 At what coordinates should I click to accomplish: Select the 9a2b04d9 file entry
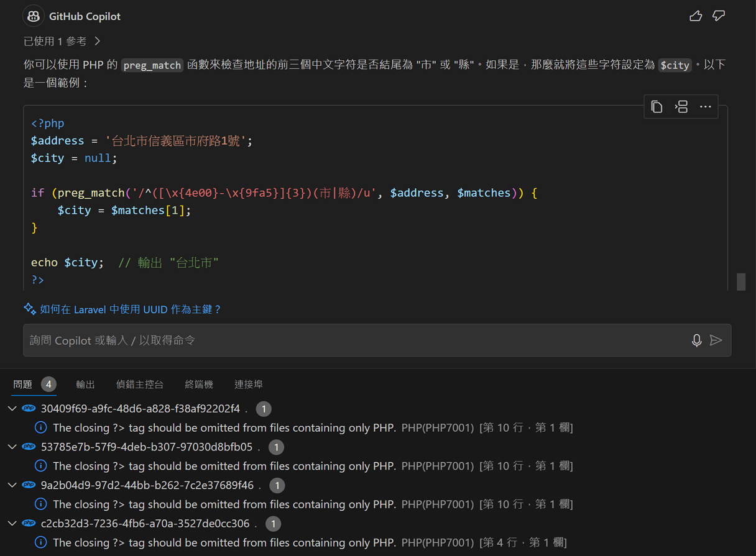pyautogui.click(x=147, y=485)
